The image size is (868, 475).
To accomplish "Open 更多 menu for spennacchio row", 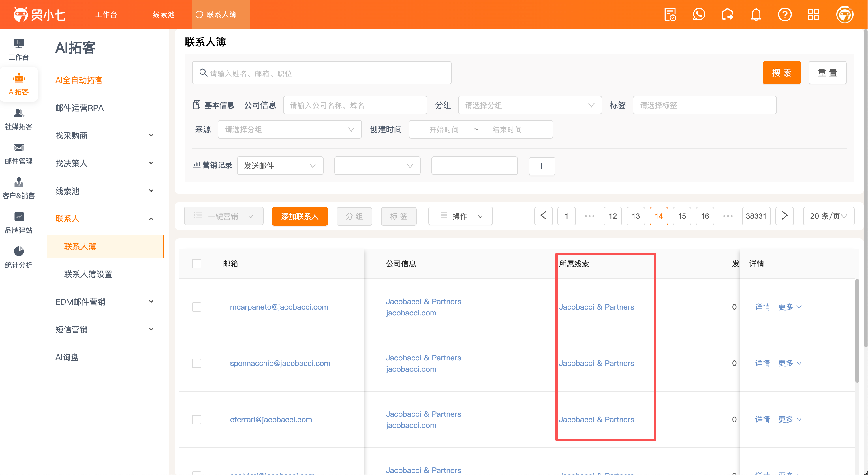I will 790,363.
